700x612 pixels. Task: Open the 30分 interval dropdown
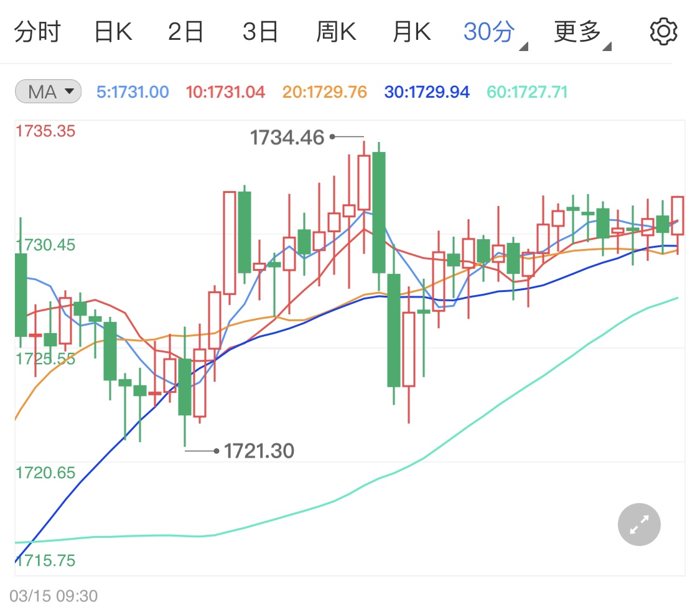coord(495,33)
